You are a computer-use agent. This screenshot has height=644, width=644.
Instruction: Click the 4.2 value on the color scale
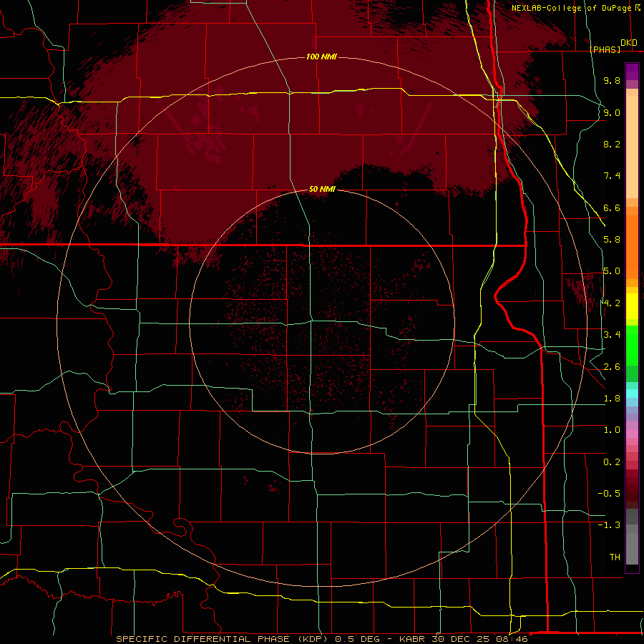coord(612,303)
